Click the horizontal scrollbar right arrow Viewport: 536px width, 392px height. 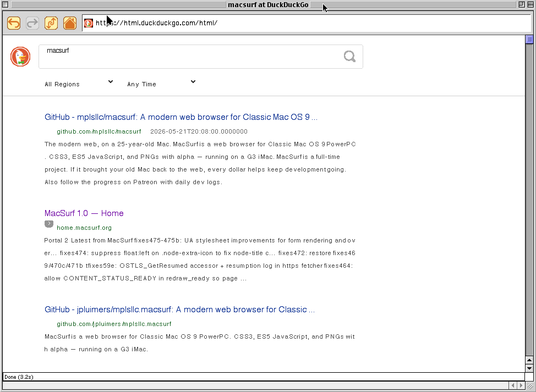(521, 385)
